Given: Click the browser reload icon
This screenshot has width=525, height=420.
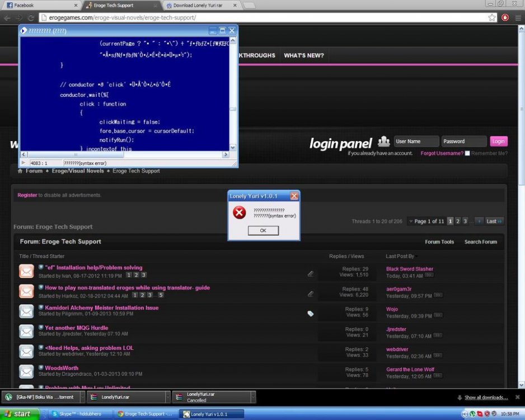Looking at the screenshot, I should click(x=31, y=17).
